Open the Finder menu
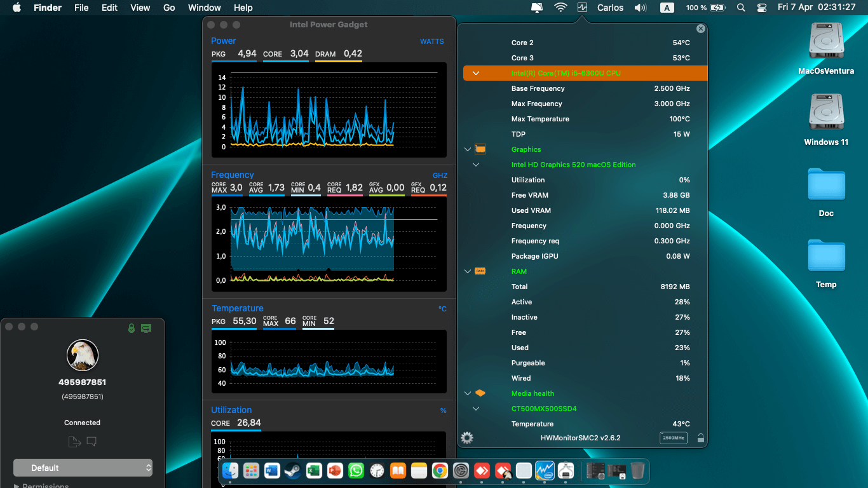This screenshot has width=868, height=488. [48, 8]
